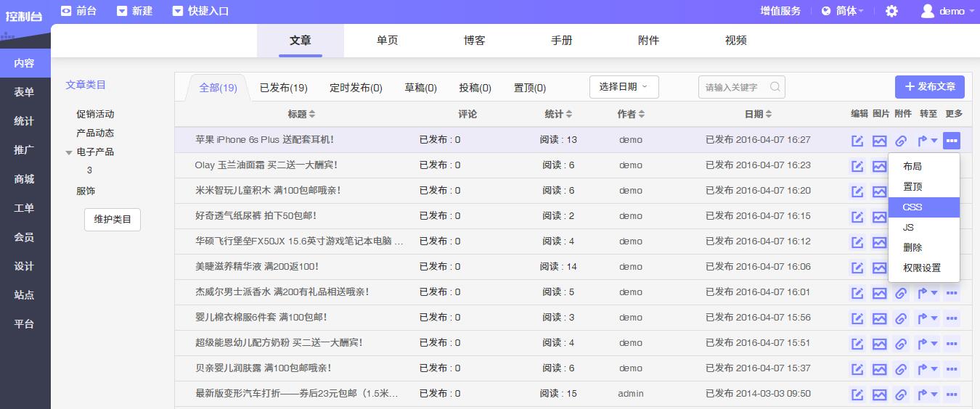
Task: Sort articles by 作者 column
Action: [631, 114]
